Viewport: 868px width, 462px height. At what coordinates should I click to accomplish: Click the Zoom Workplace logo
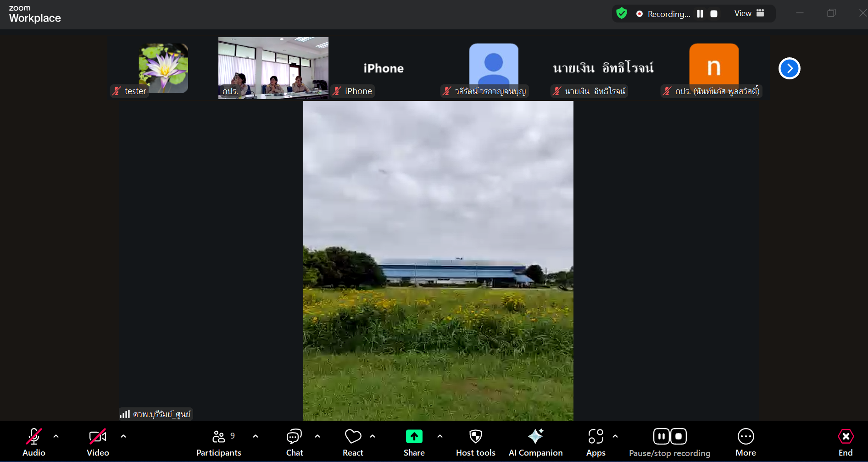(35, 14)
